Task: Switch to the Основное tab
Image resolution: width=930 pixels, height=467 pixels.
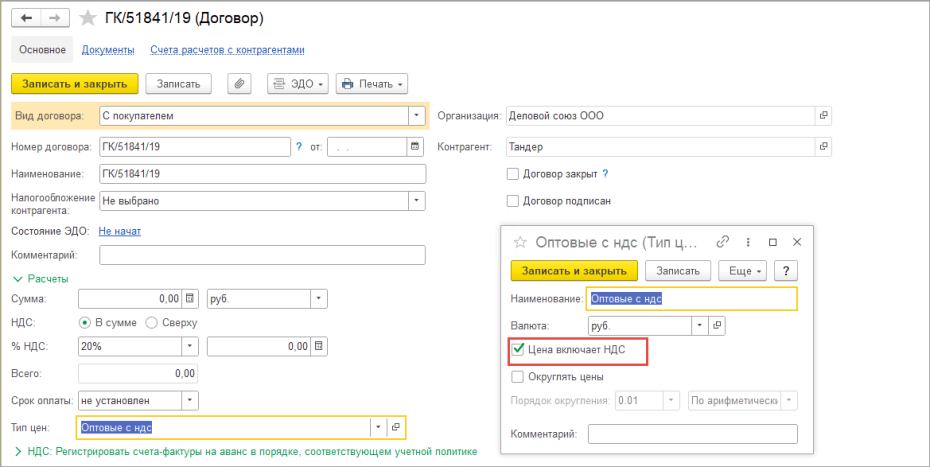Action: 42,50
